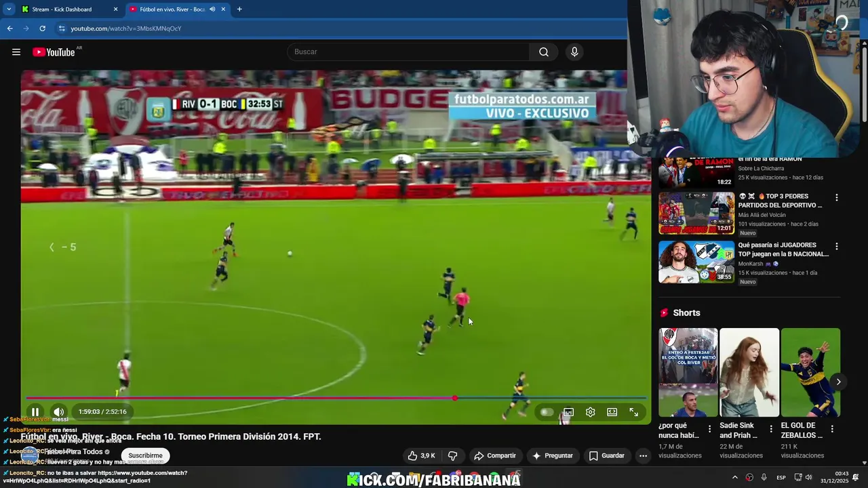Open notifications bell in taskbar

pos(856,477)
